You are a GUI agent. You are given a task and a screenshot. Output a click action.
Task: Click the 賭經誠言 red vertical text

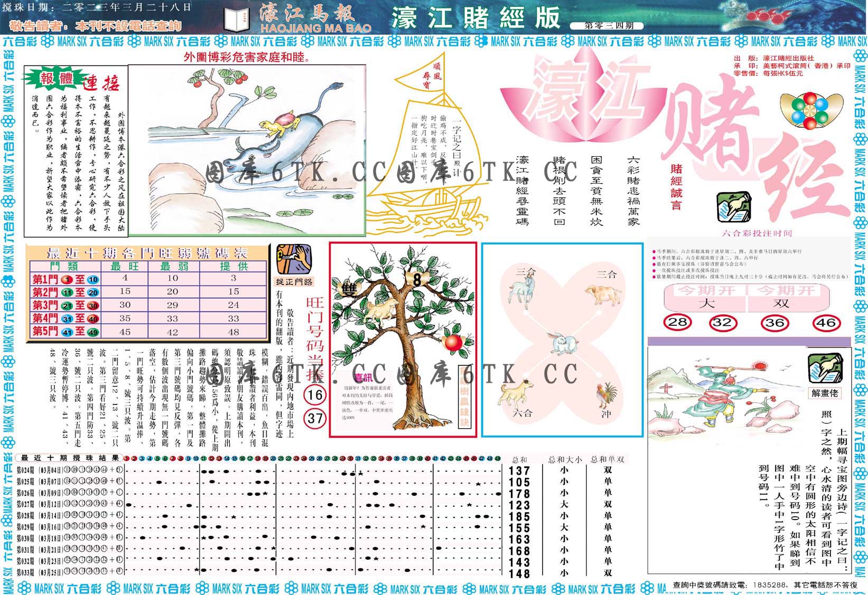click(x=677, y=187)
